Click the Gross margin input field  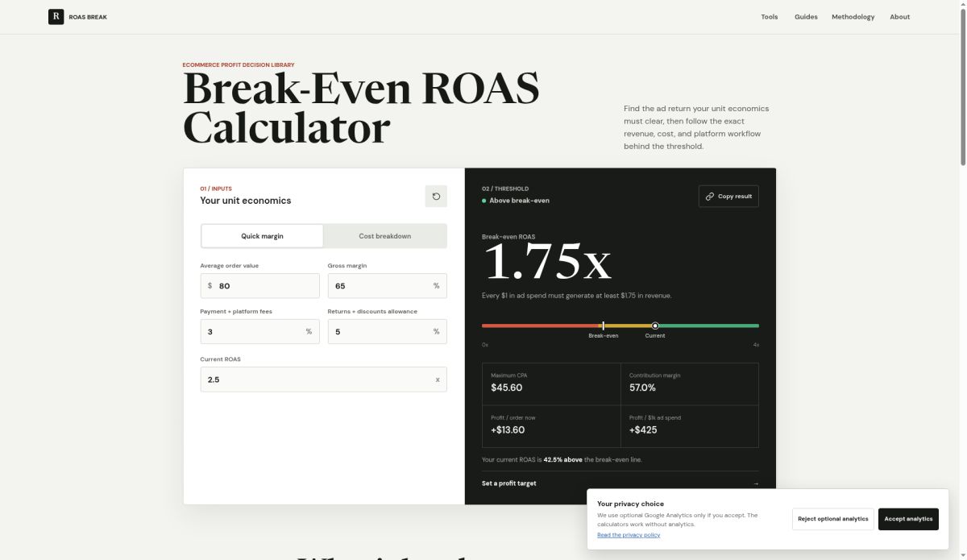pos(388,286)
